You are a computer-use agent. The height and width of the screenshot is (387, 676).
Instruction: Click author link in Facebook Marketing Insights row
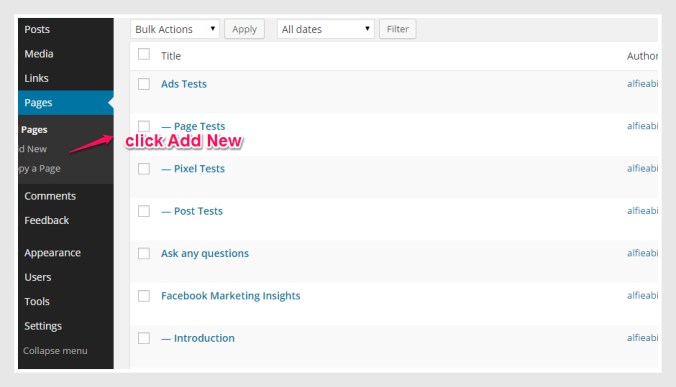pyautogui.click(x=642, y=296)
